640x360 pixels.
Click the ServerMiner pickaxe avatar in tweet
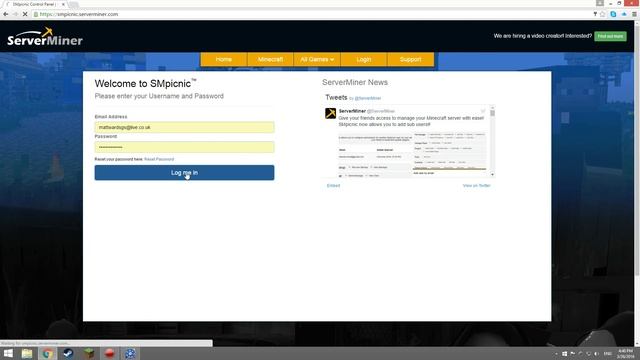[330, 113]
